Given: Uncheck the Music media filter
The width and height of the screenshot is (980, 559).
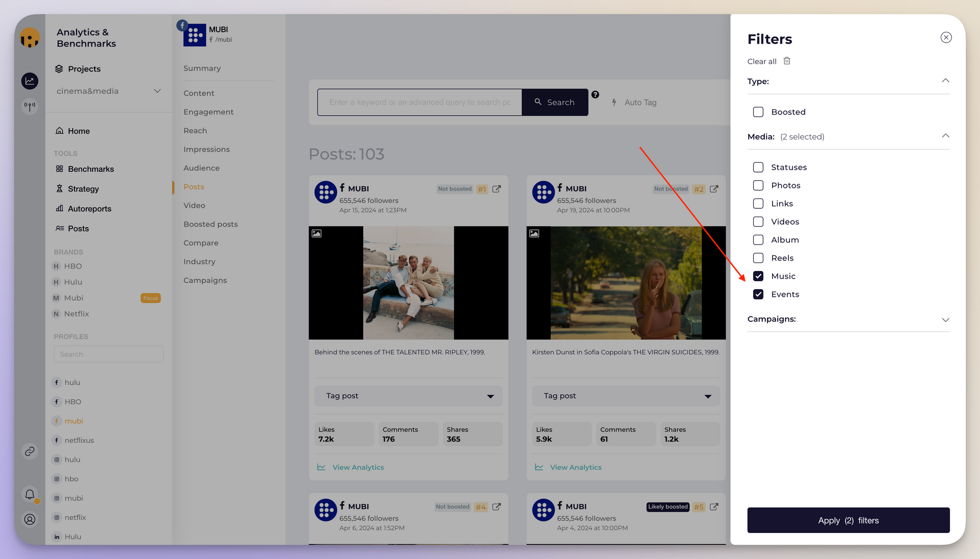Looking at the screenshot, I should coord(758,276).
